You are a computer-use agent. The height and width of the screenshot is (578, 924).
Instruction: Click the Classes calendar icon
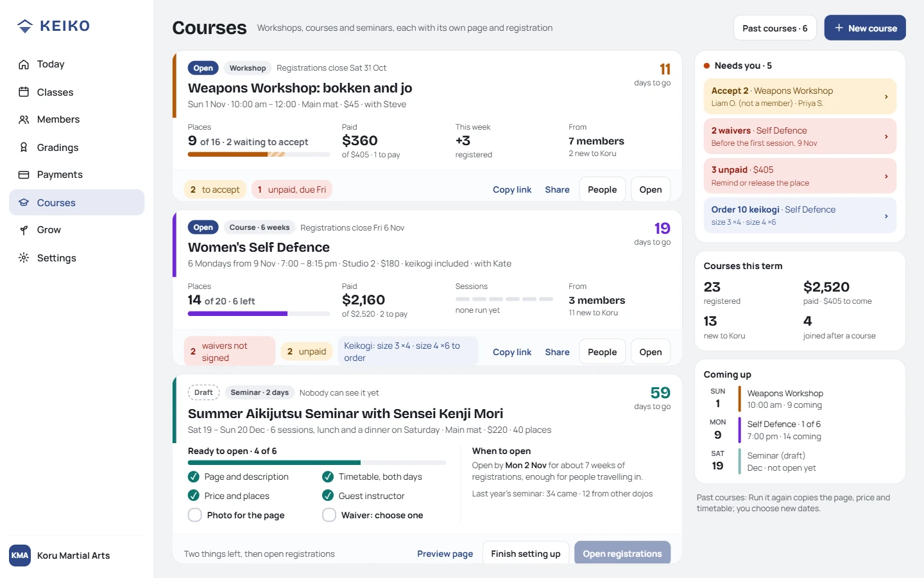(24, 92)
